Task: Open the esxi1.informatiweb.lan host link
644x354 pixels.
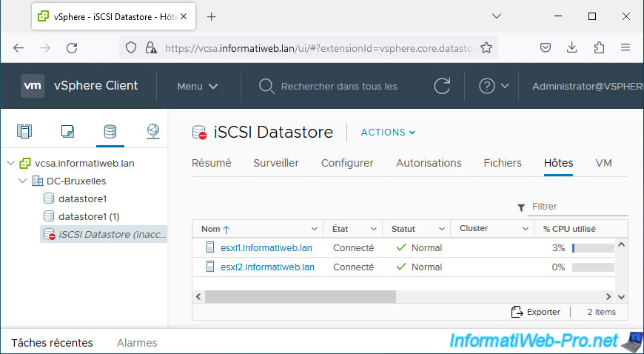Action: tap(266, 248)
